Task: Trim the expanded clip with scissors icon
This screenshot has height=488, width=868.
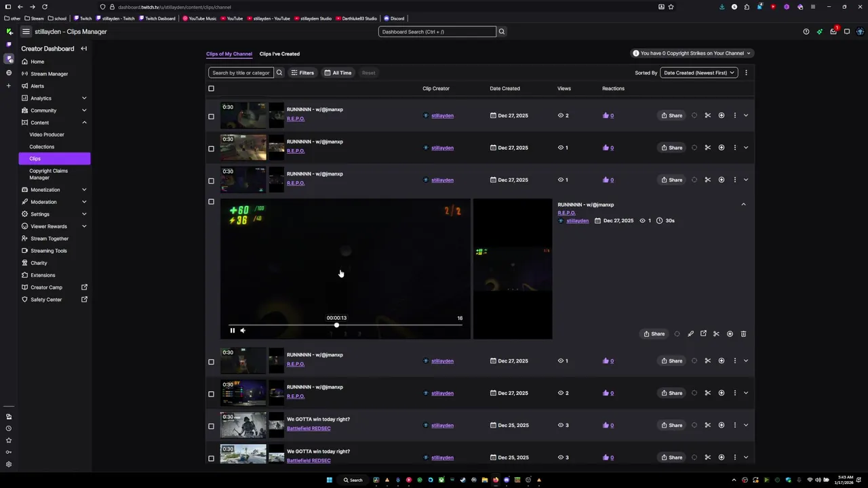Action: [716, 333]
